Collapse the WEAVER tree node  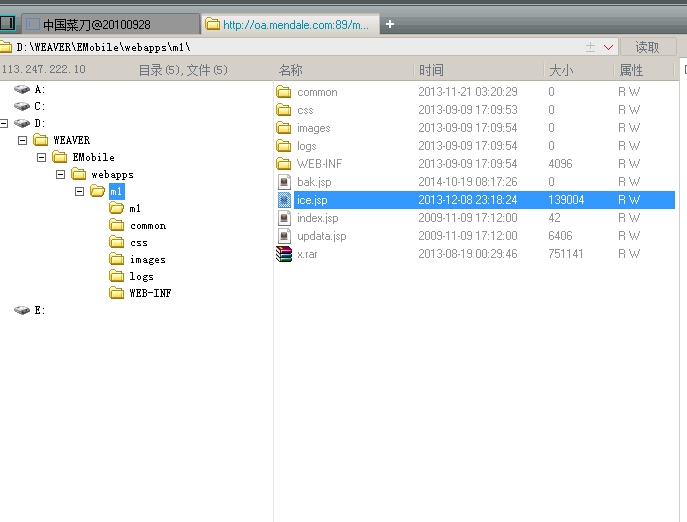click(x=22, y=140)
